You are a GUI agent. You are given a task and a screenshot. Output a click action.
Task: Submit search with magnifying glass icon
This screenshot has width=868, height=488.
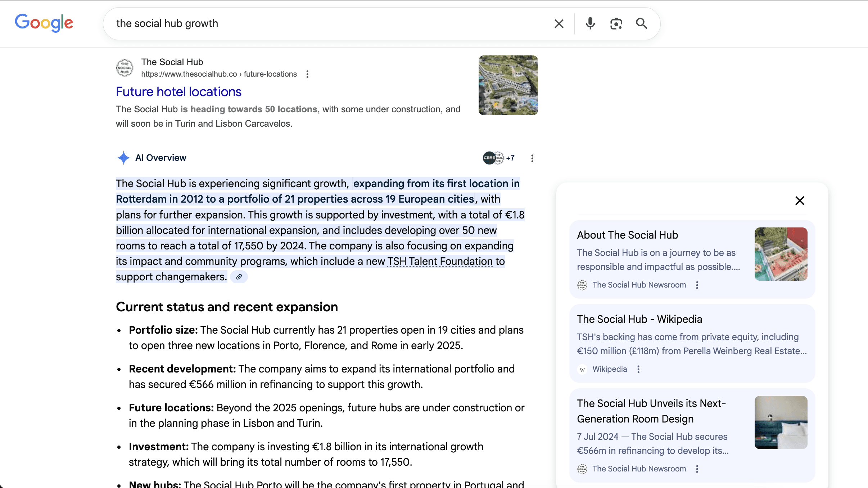coord(642,24)
